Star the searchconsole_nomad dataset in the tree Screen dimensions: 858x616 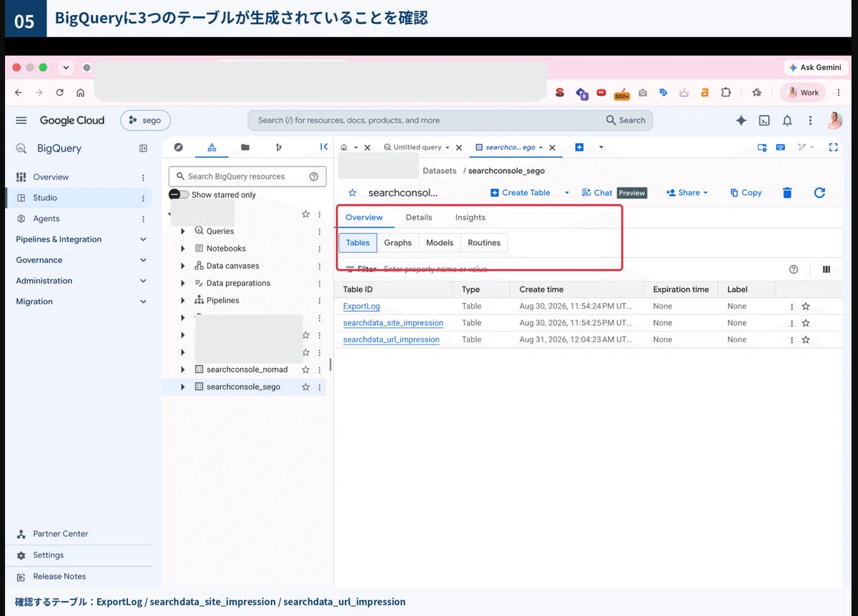306,369
